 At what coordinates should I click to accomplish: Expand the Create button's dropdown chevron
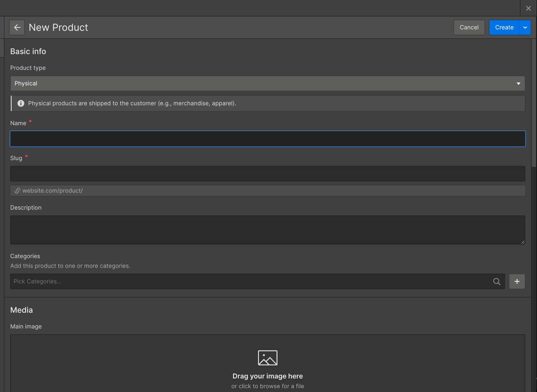coord(525,27)
